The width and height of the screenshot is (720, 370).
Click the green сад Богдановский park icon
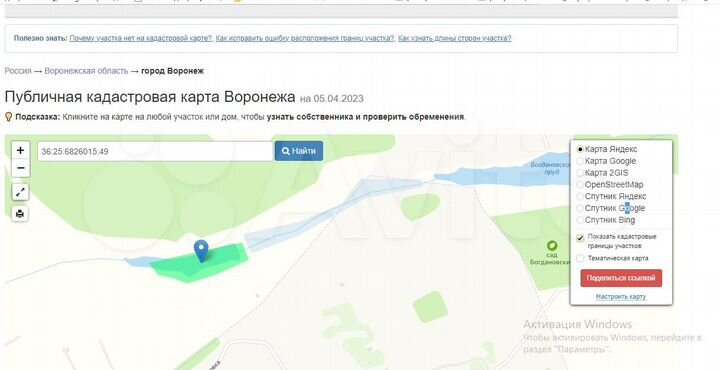click(x=552, y=246)
